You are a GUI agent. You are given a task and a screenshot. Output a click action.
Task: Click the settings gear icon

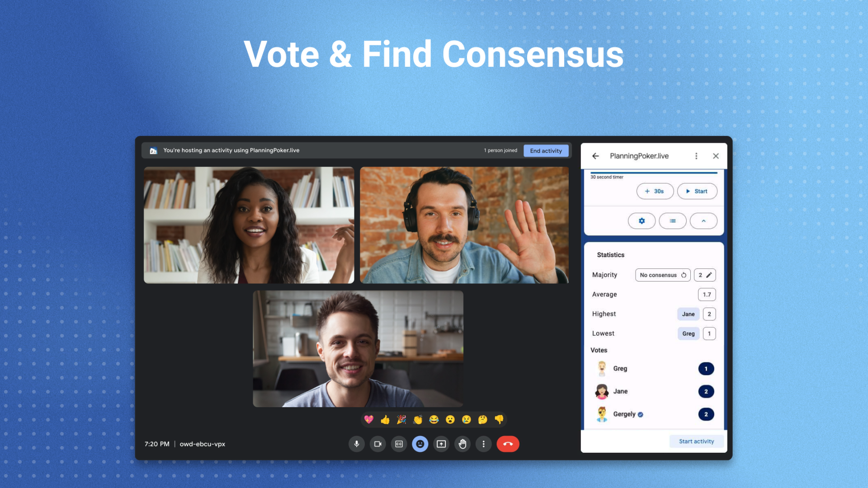(642, 221)
